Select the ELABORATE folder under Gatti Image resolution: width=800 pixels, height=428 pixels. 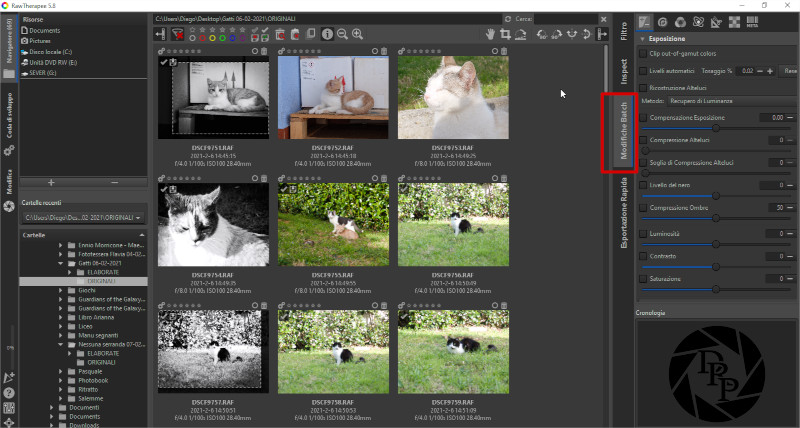[102, 272]
